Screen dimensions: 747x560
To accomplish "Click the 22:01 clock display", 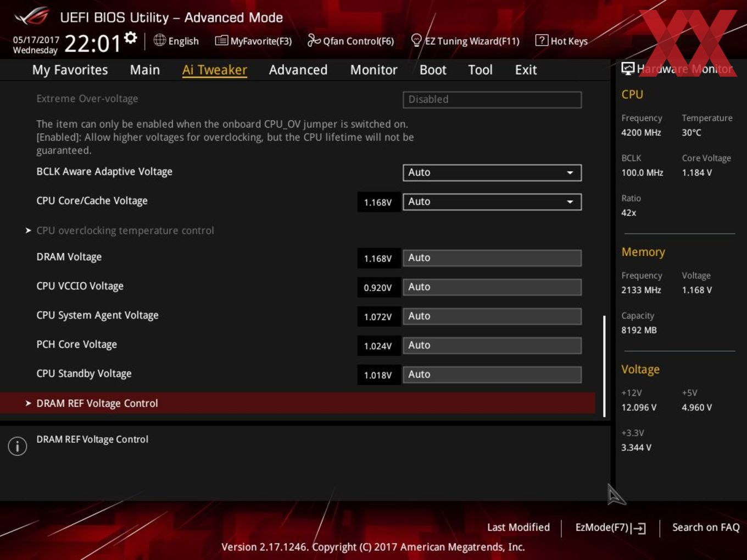I will coord(92,43).
